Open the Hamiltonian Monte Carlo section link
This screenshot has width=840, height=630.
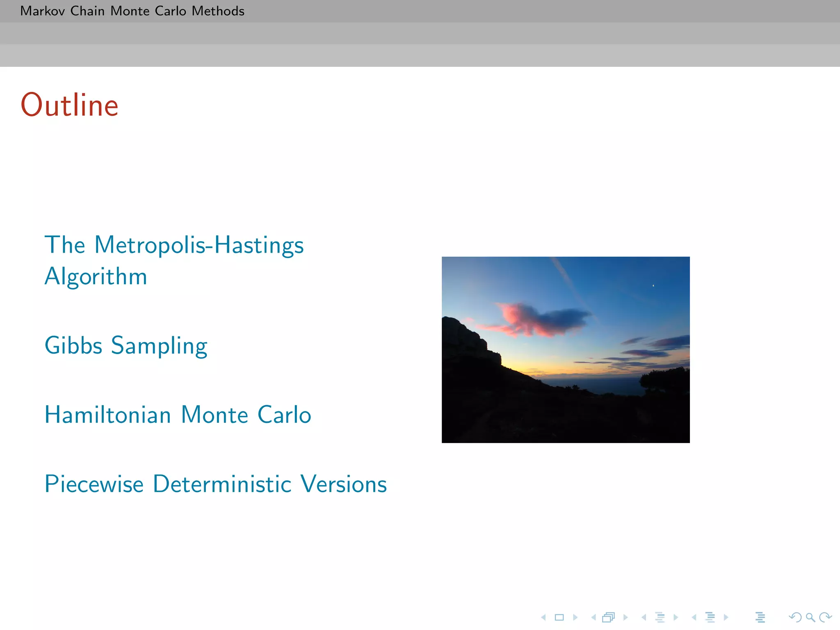pyautogui.click(x=178, y=415)
